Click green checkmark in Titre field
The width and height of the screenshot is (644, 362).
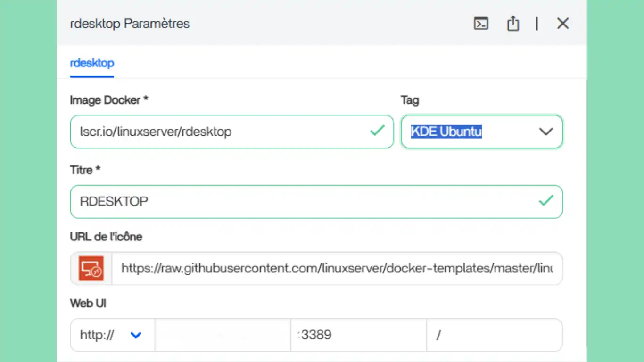546,201
